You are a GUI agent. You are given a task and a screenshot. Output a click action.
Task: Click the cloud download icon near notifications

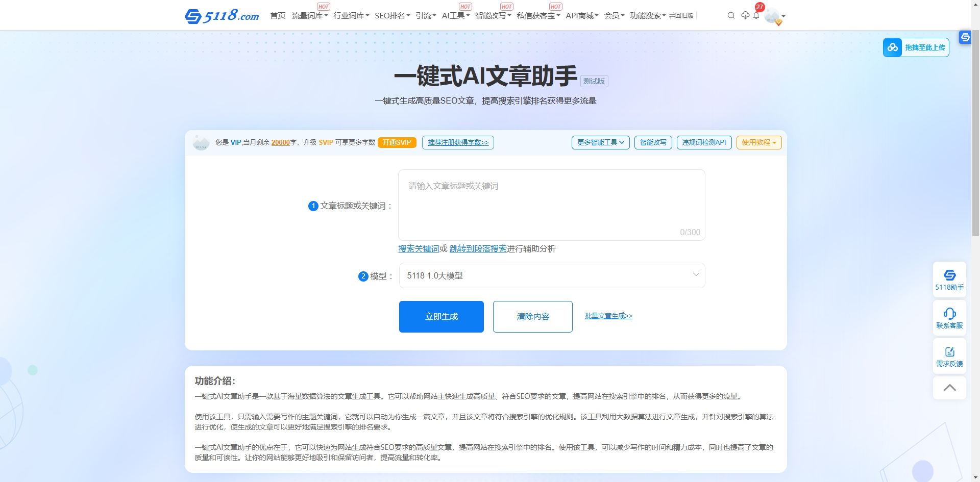click(745, 15)
